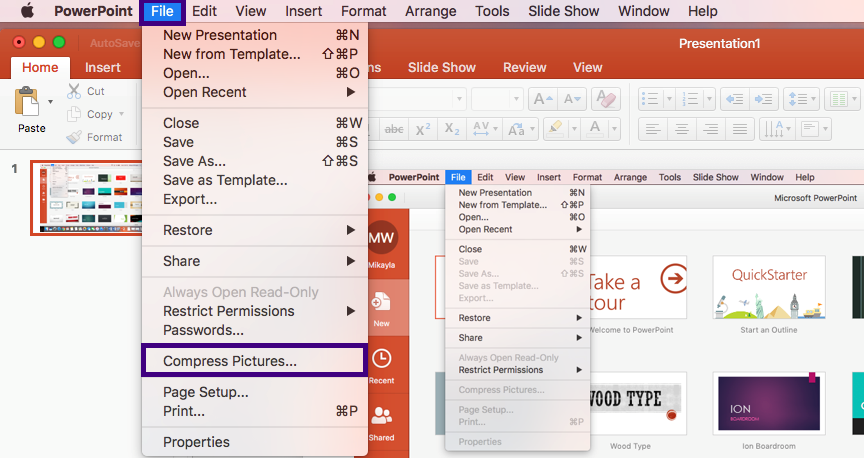Click the Copy icon in ribbon
864x458 pixels.
(x=74, y=114)
